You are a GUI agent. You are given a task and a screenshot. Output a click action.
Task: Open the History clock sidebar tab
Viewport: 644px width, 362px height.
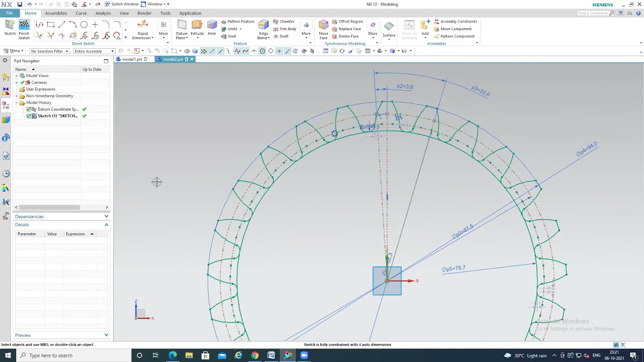(x=6, y=173)
